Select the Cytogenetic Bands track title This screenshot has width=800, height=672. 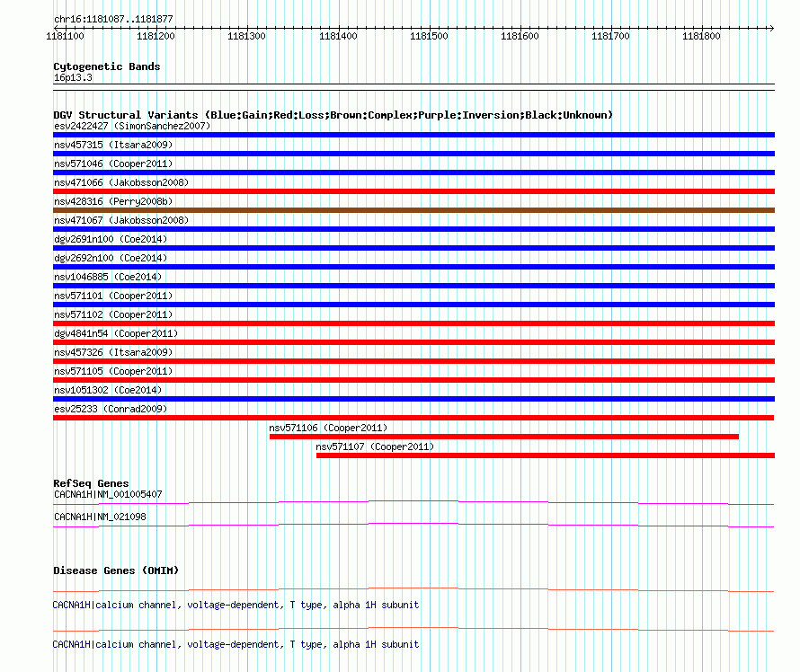point(107,66)
